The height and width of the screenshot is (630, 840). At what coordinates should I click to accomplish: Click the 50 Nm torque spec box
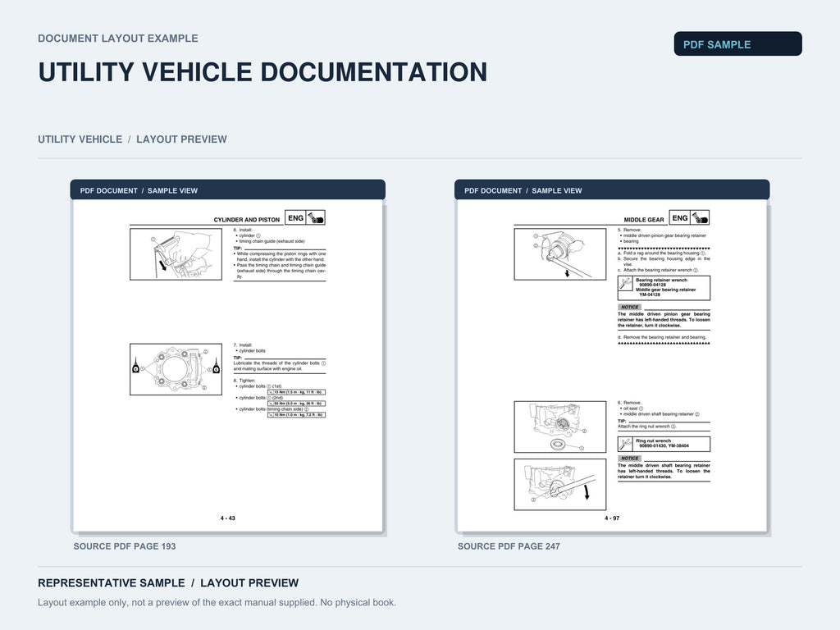(296, 404)
